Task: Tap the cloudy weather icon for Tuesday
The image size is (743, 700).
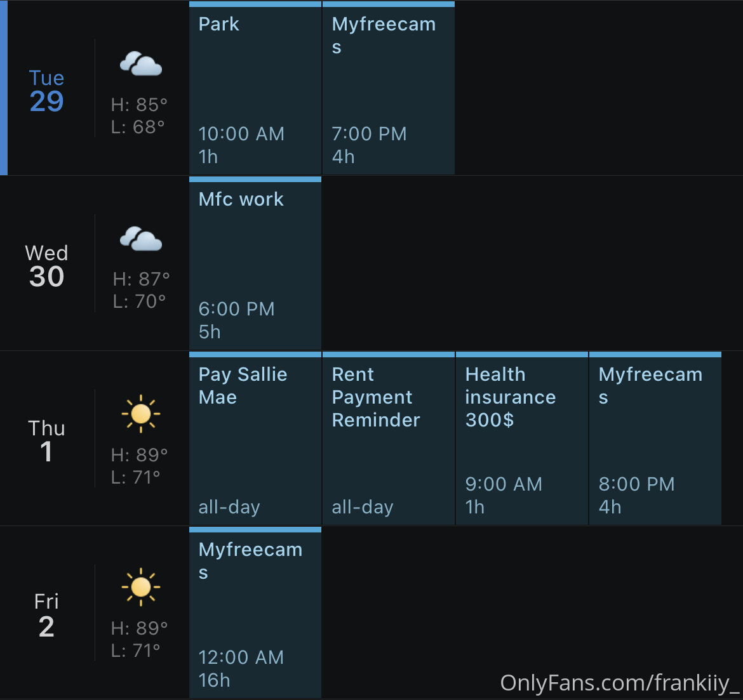Action: click(x=141, y=64)
